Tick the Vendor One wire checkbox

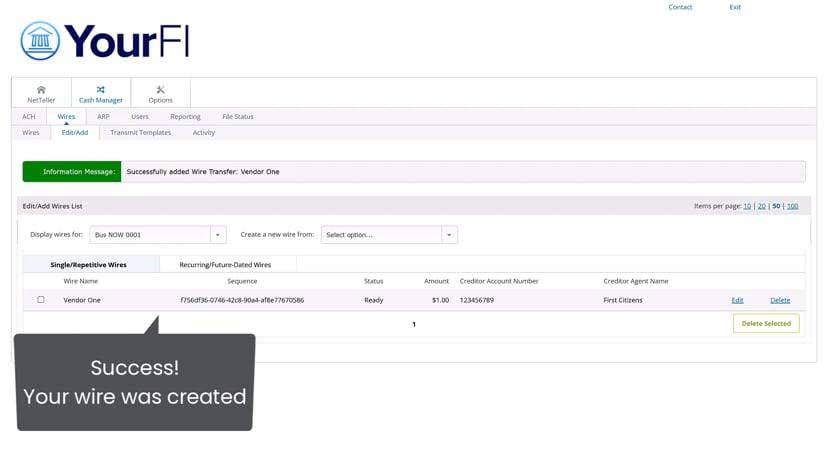coord(41,300)
